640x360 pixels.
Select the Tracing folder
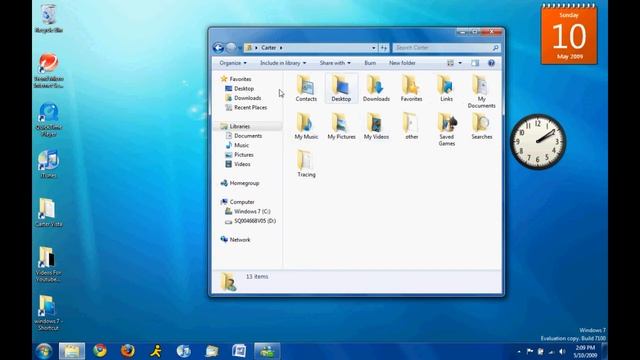pyautogui.click(x=306, y=164)
